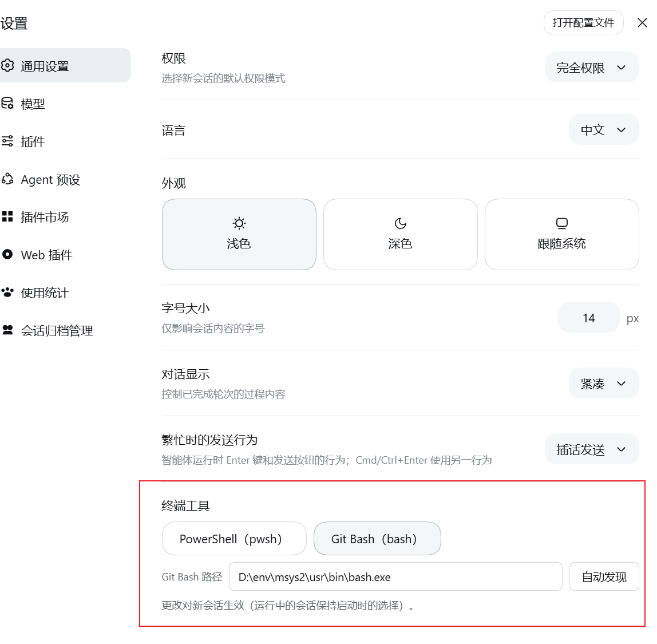Viewport: 657px width, 644px height.
Task: Click the icon next to Agent 预设
Action: click(7, 179)
